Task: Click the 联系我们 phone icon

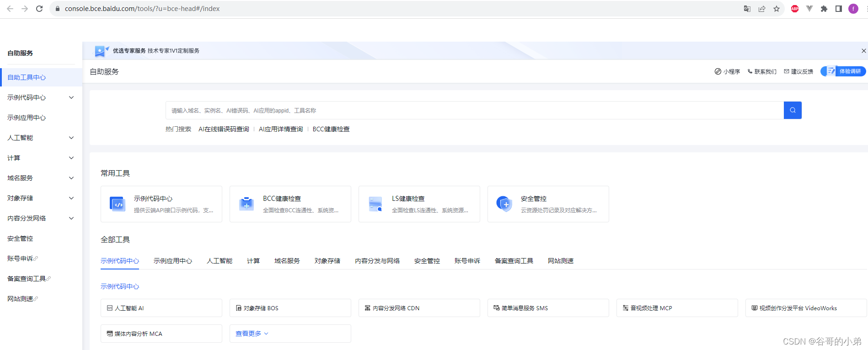Action: coord(750,71)
